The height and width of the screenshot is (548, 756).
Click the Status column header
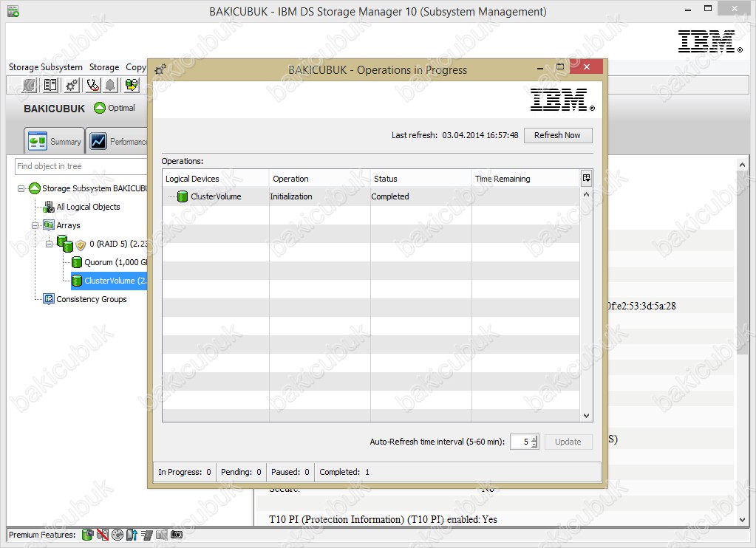(420, 178)
